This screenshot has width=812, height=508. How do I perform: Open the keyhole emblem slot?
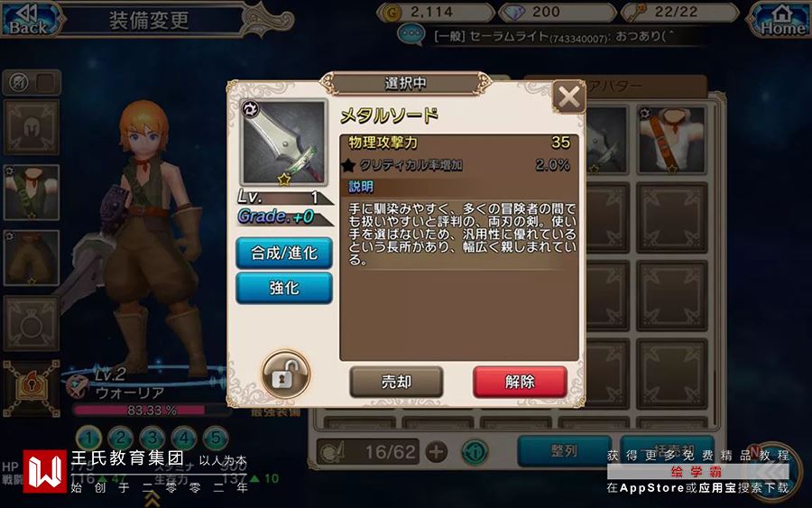click(32, 388)
